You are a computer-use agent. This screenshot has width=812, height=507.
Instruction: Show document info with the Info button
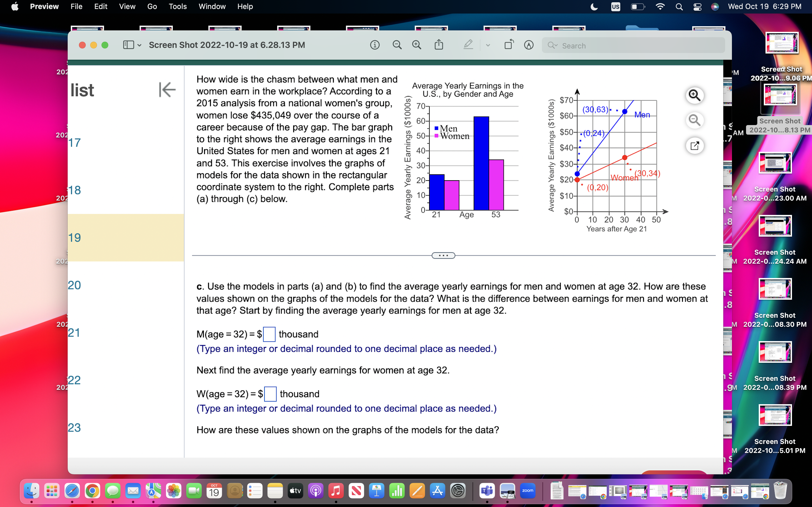pyautogui.click(x=375, y=45)
